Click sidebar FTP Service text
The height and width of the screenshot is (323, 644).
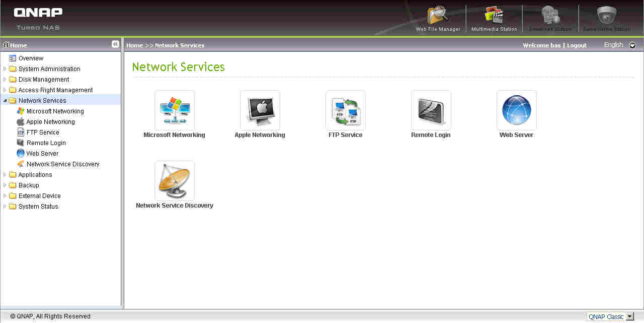43,132
